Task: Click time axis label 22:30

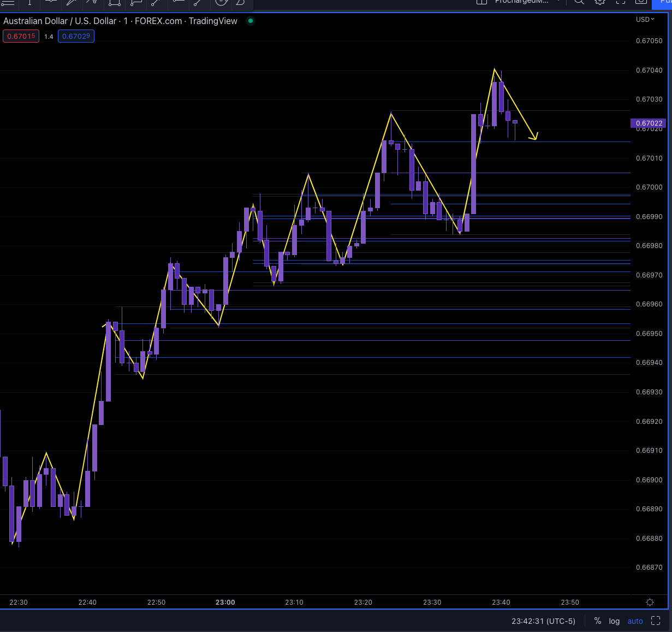Action: point(19,603)
